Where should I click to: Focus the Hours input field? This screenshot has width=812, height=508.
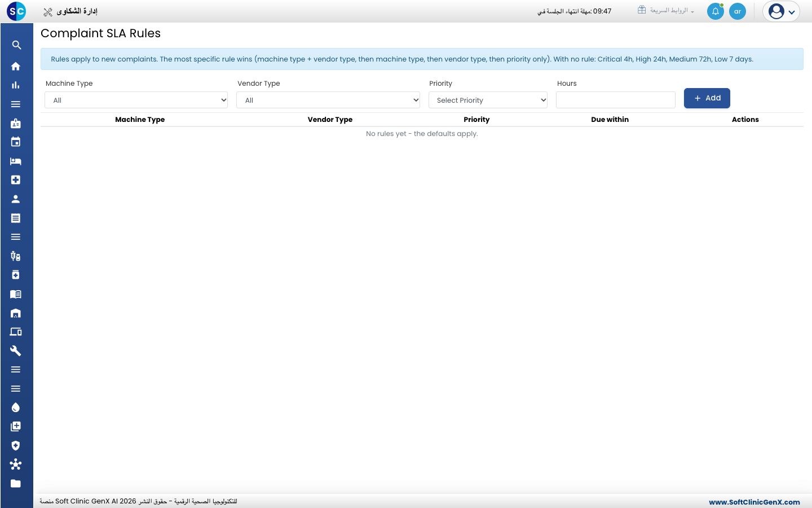(x=616, y=100)
